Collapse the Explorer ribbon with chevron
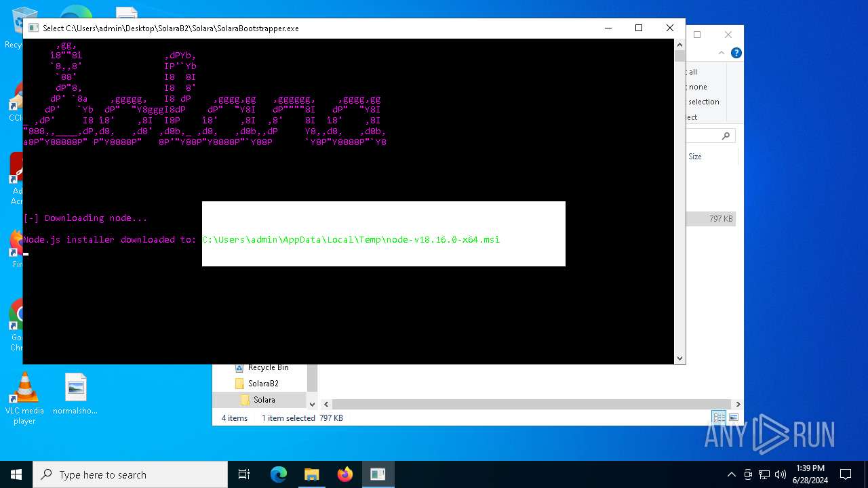 tap(721, 53)
